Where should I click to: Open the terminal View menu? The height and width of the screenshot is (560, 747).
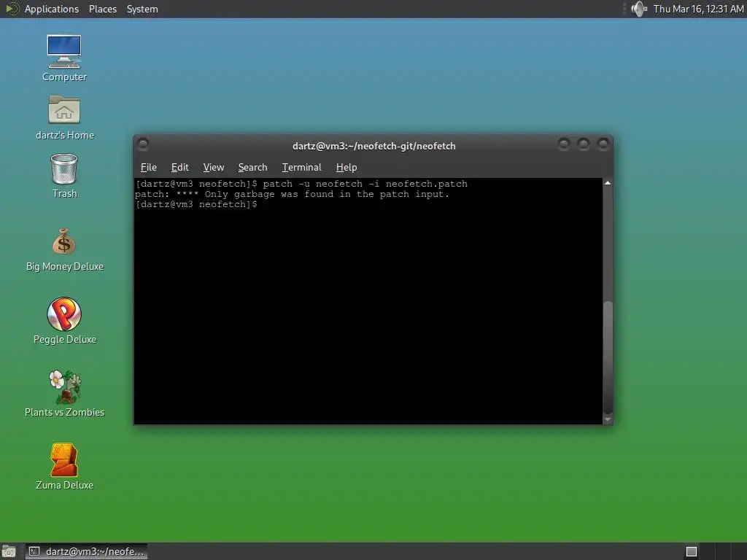214,167
